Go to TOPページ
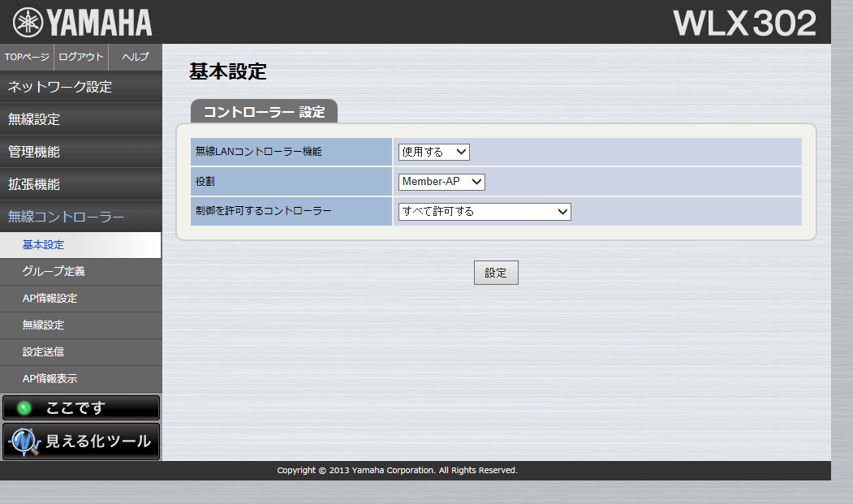 click(x=27, y=57)
